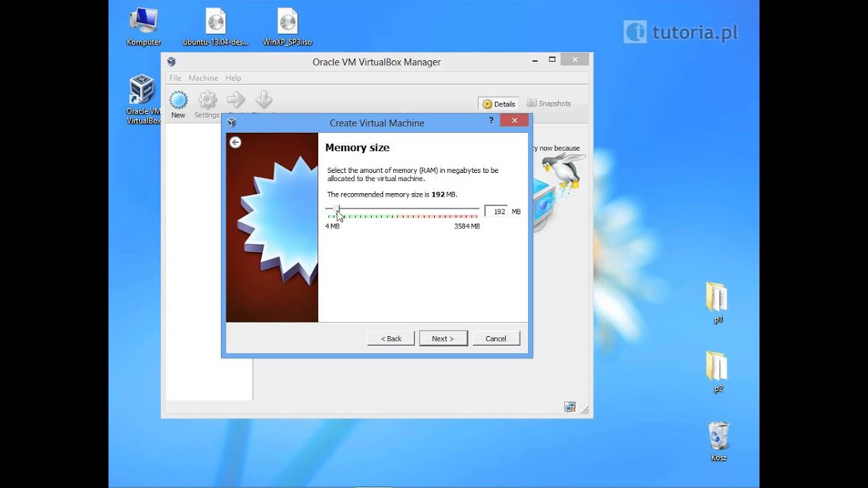This screenshot has height=488, width=868.
Task: Click the help question mark in Create Virtual Machine
Action: (491, 121)
